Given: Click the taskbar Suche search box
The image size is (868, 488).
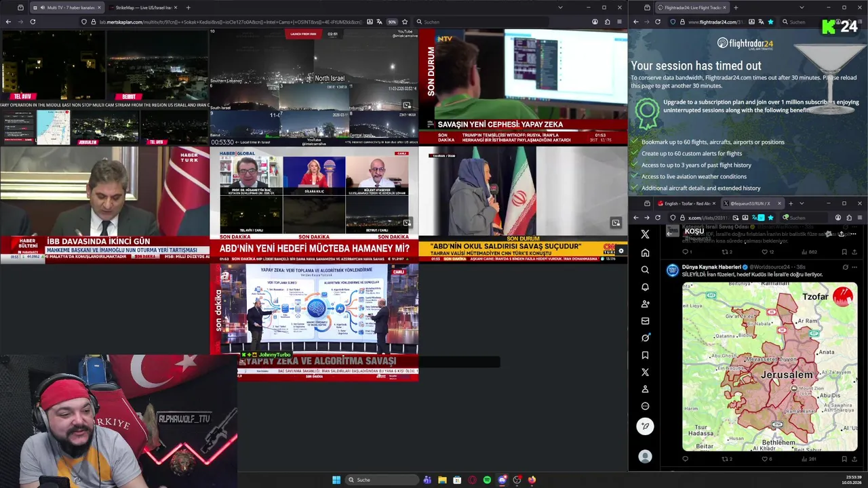Looking at the screenshot, I should click(380, 480).
